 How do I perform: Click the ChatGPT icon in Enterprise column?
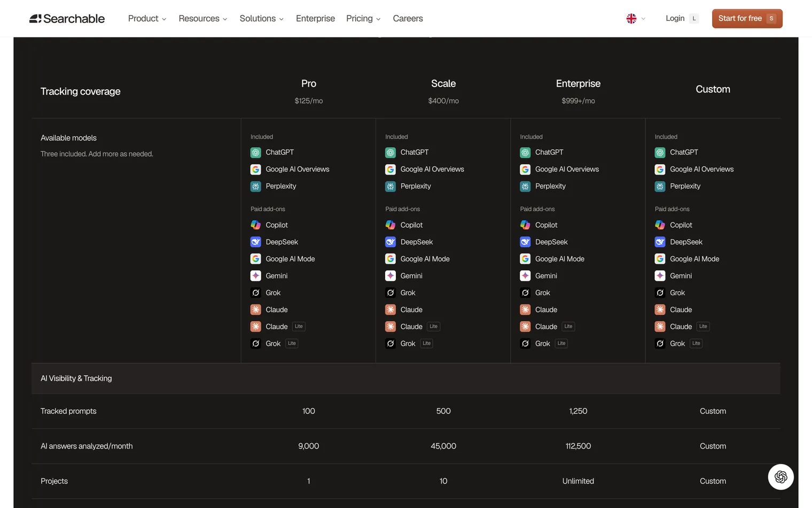(x=525, y=152)
